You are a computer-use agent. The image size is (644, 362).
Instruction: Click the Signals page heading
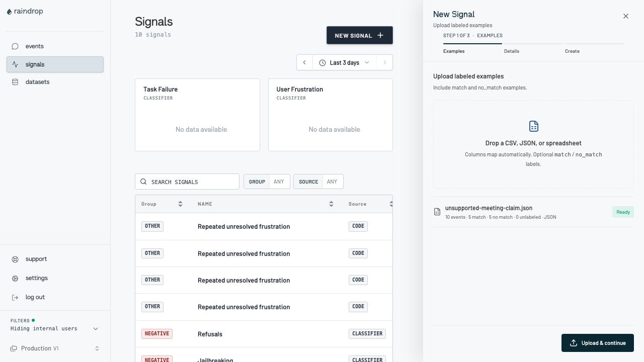pos(154,22)
